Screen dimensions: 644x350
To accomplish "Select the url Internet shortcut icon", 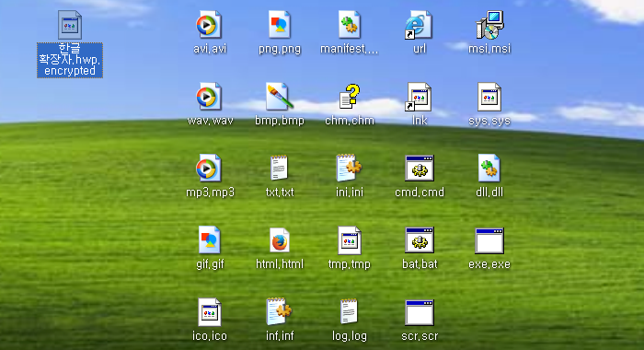I will 420,25.
